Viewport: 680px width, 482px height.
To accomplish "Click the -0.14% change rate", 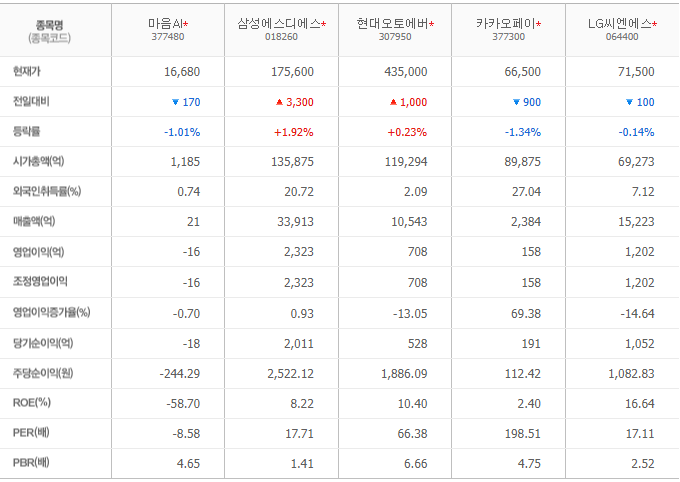I will pyautogui.click(x=637, y=132).
